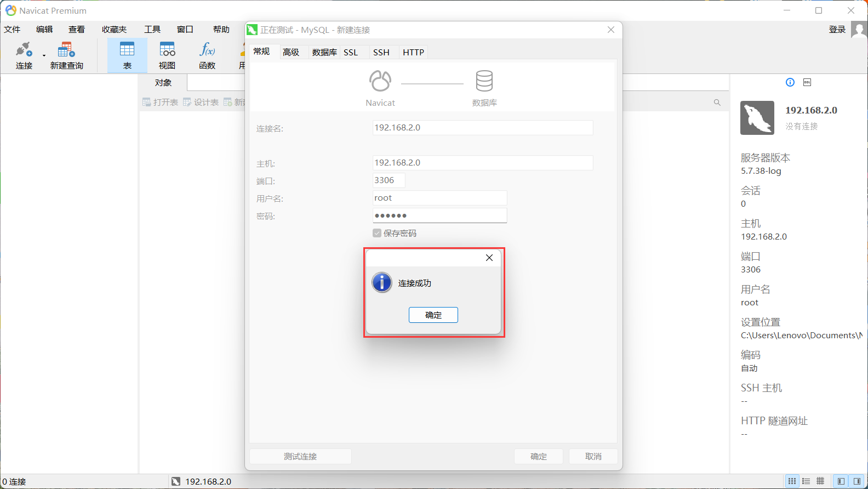Switch to the 数据库 tab
The width and height of the screenshot is (868, 489).
(324, 52)
